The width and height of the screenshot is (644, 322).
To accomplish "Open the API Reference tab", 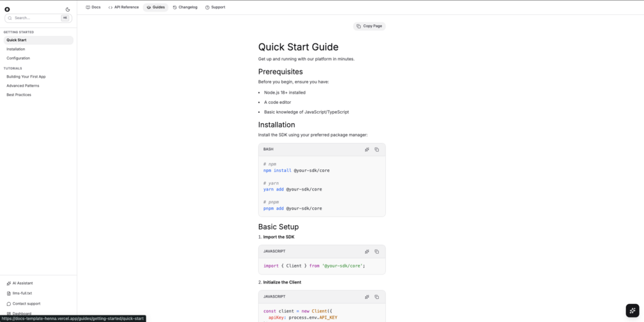I will [124, 7].
